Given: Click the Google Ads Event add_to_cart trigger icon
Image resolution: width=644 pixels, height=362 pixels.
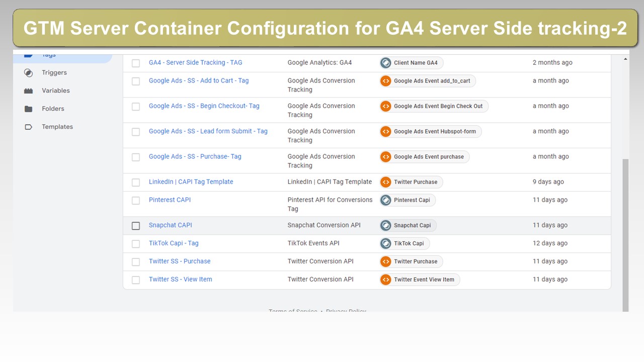Looking at the screenshot, I should 386,81.
